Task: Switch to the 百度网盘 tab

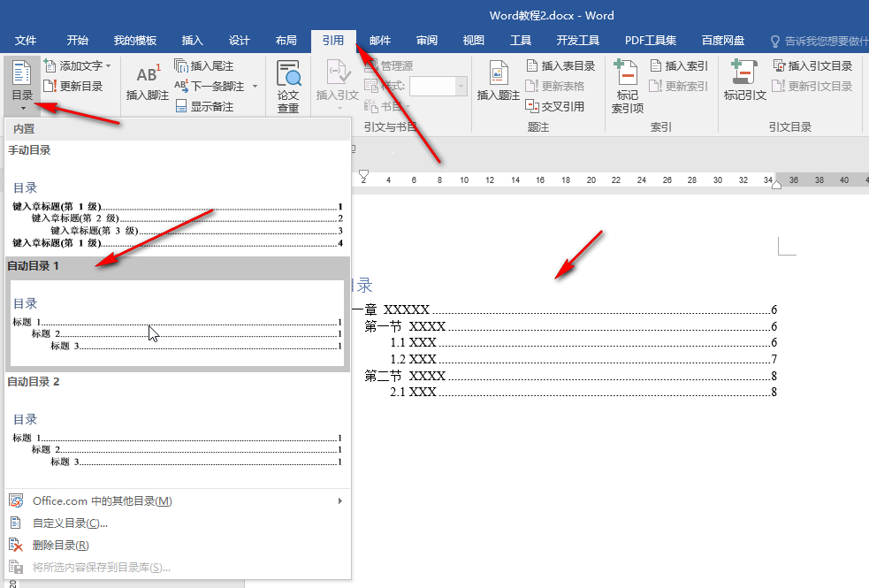Action: point(722,41)
